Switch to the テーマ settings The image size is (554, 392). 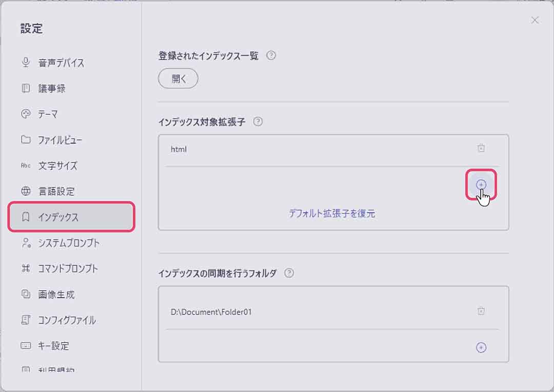(48, 114)
